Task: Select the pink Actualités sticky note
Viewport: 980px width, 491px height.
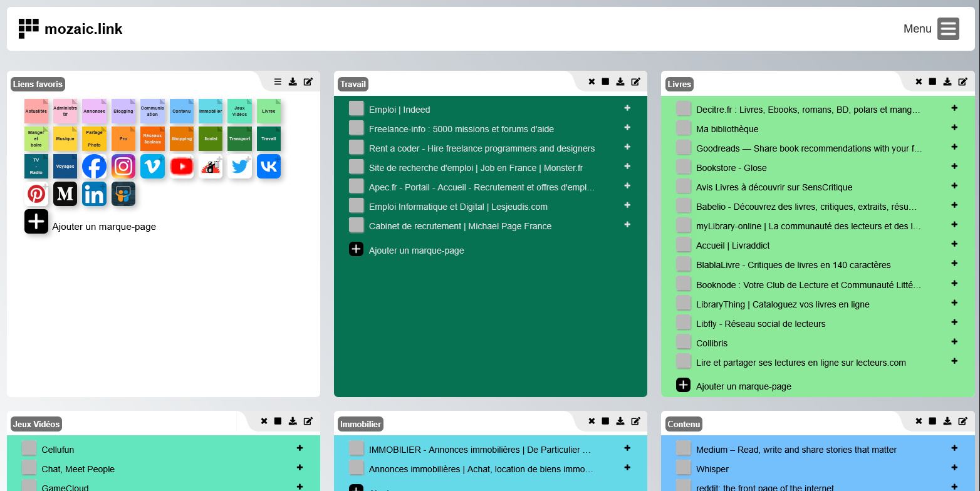Action: tap(36, 111)
